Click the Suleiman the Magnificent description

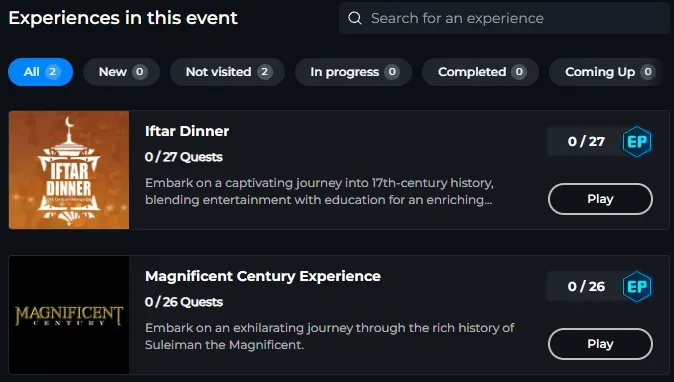pos(330,336)
